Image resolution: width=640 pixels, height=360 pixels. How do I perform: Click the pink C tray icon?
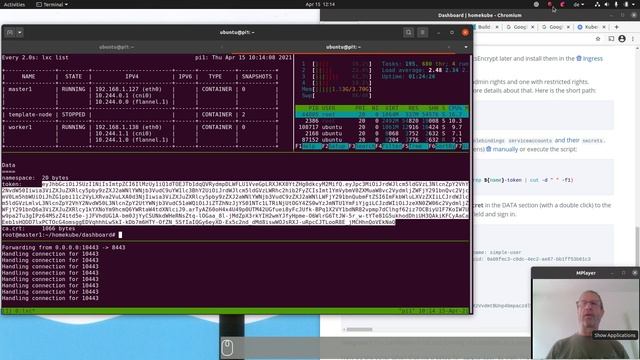pyautogui.click(x=563, y=4)
